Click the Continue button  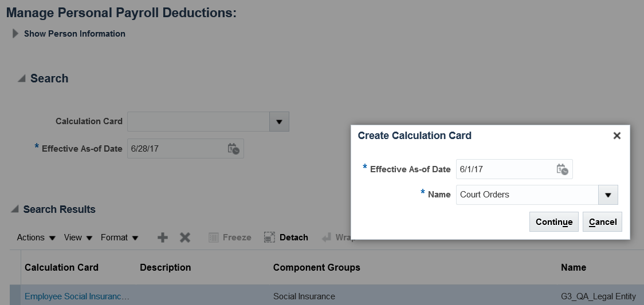coord(554,222)
